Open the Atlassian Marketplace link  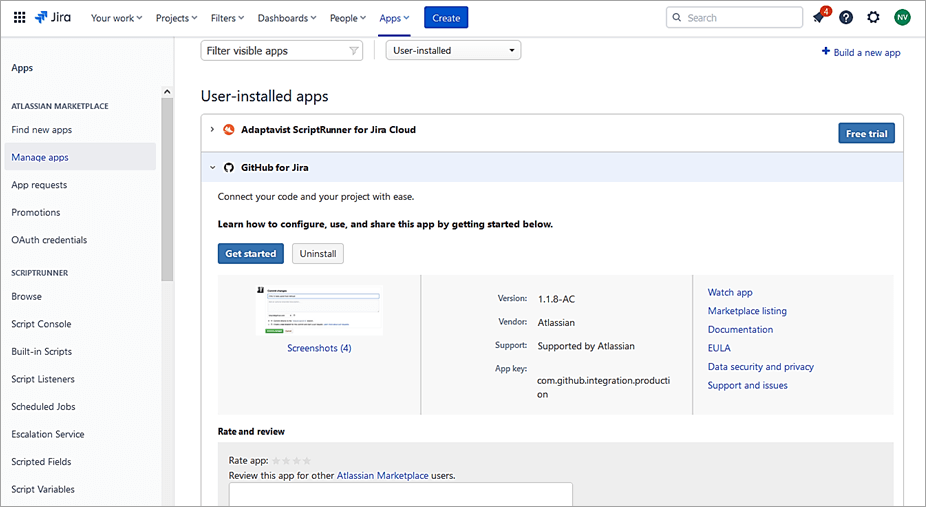(x=383, y=476)
